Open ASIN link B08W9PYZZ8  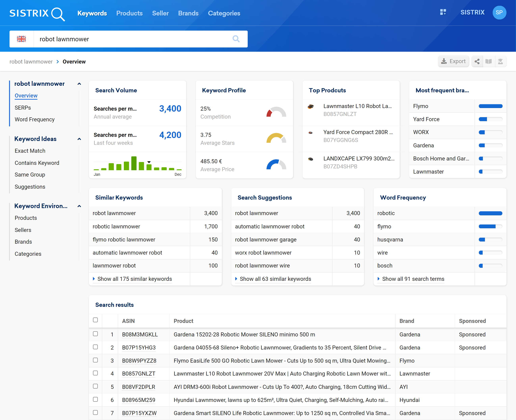(x=139, y=361)
